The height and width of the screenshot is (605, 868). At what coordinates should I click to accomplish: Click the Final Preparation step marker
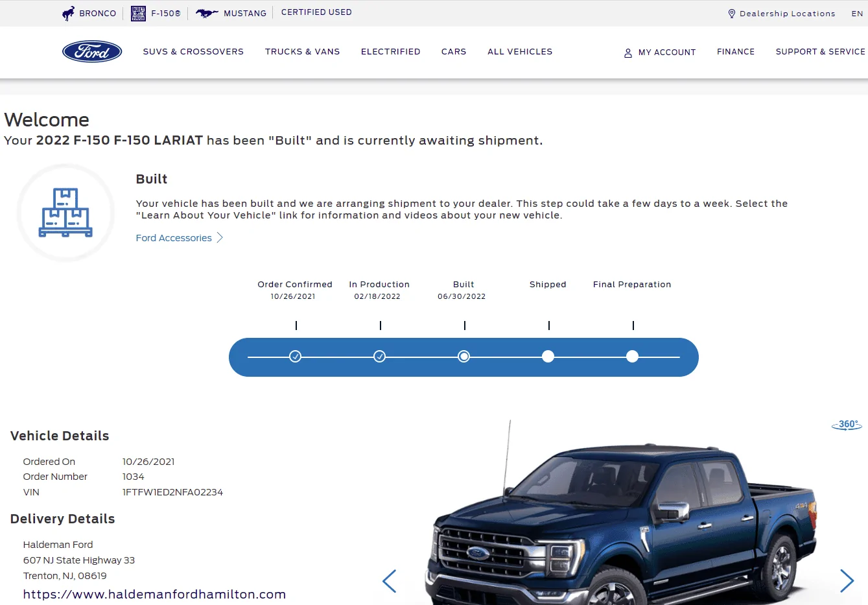633,357
